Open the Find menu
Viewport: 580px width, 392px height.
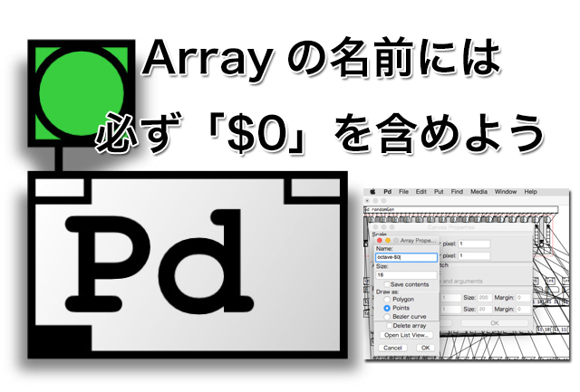click(x=457, y=191)
